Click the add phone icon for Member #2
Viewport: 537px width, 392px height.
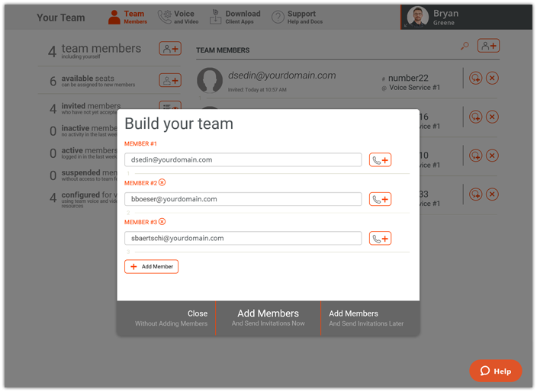click(380, 199)
